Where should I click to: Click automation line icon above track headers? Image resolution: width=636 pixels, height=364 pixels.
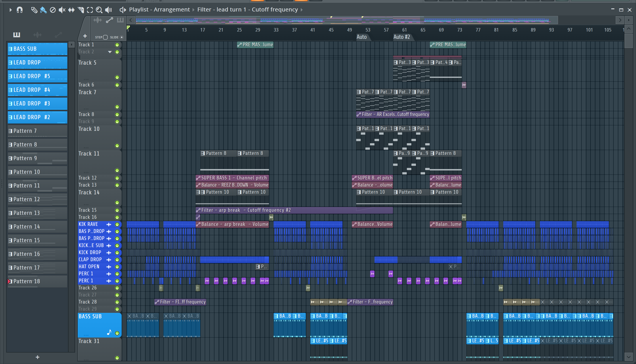point(109,20)
